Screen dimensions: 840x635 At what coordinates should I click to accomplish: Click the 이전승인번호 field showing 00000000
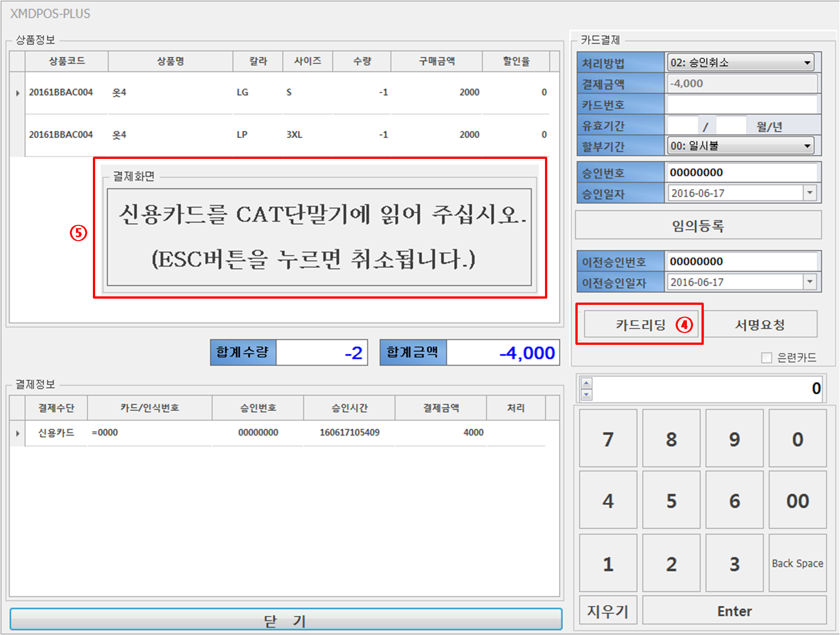coord(742,261)
